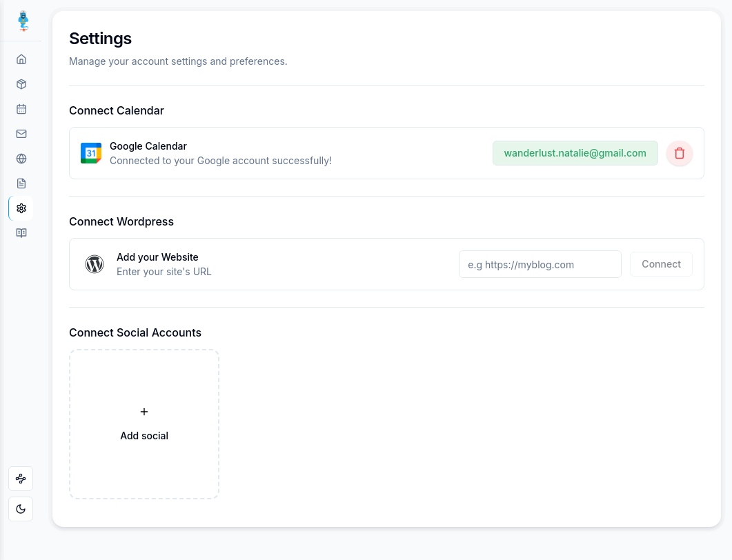Click the WordPress site URL field
Viewport: 732px width, 560px height.
pyautogui.click(x=540, y=264)
